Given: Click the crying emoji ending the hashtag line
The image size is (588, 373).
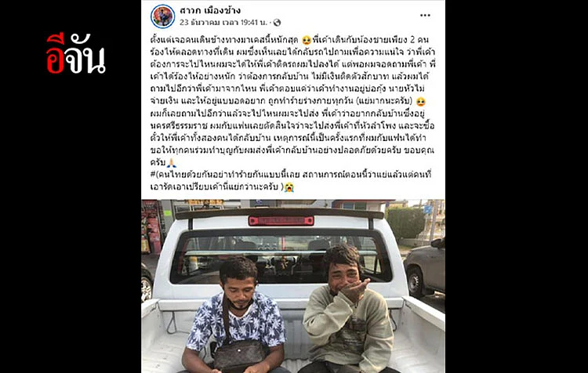Looking at the screenshot, I should [289, 186].
